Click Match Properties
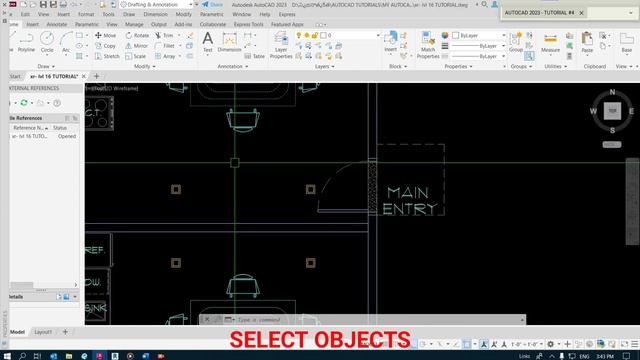 tap(428, 45)
